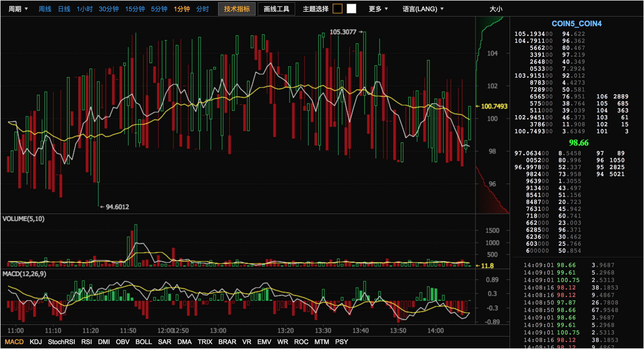Click the COIN5_COIN4 pair title
The height and width of the screenshot is (350, 644).
(576, 24)
